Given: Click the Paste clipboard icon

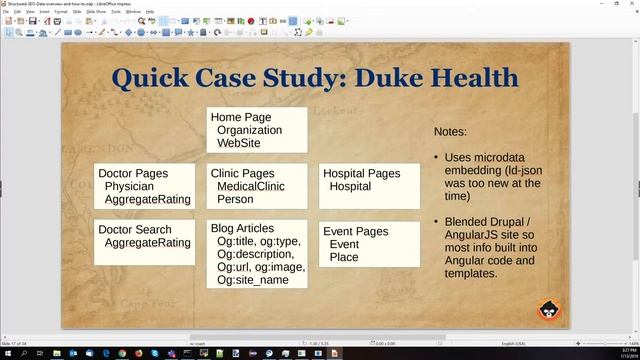Looking at the screenshot, I should click(x=89, y=21).
